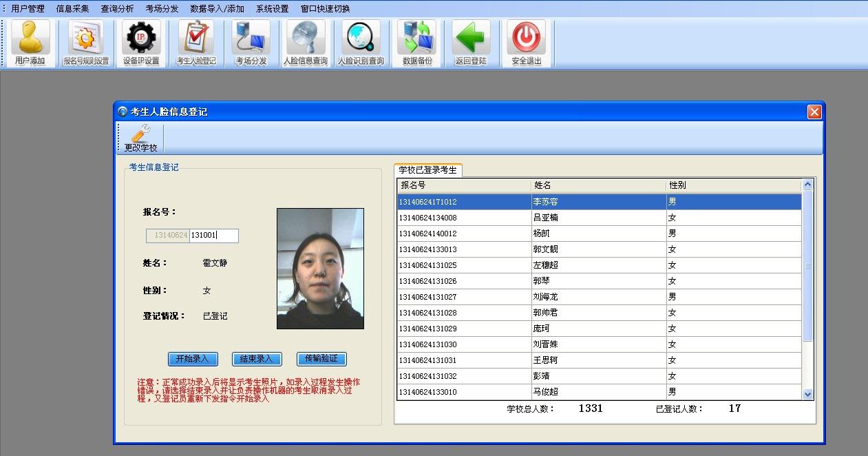Click the 安全退出 power icon
Image resolution: width=868 pixels, height=456 pixels.
point(527,43)
